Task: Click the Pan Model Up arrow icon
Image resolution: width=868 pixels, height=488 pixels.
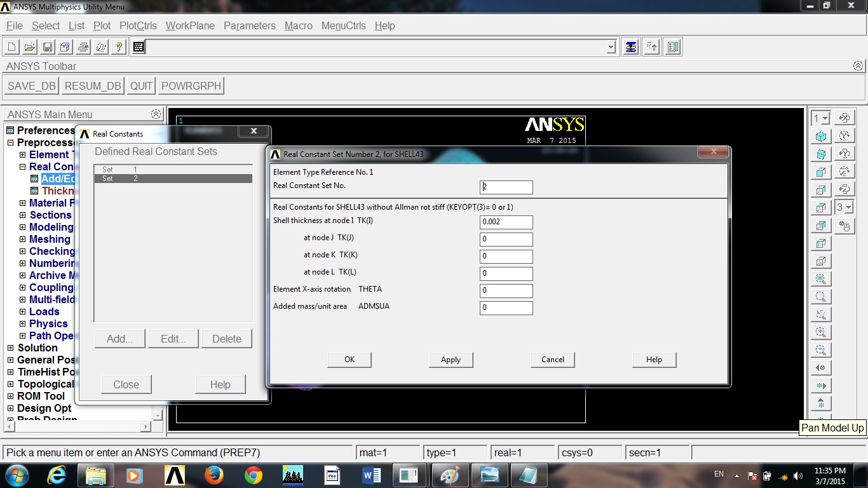Action: coord(821,403)
